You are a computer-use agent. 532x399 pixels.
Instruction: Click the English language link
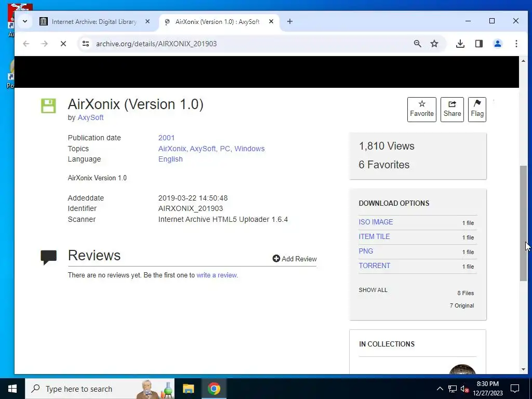click(x=170, y=159)
